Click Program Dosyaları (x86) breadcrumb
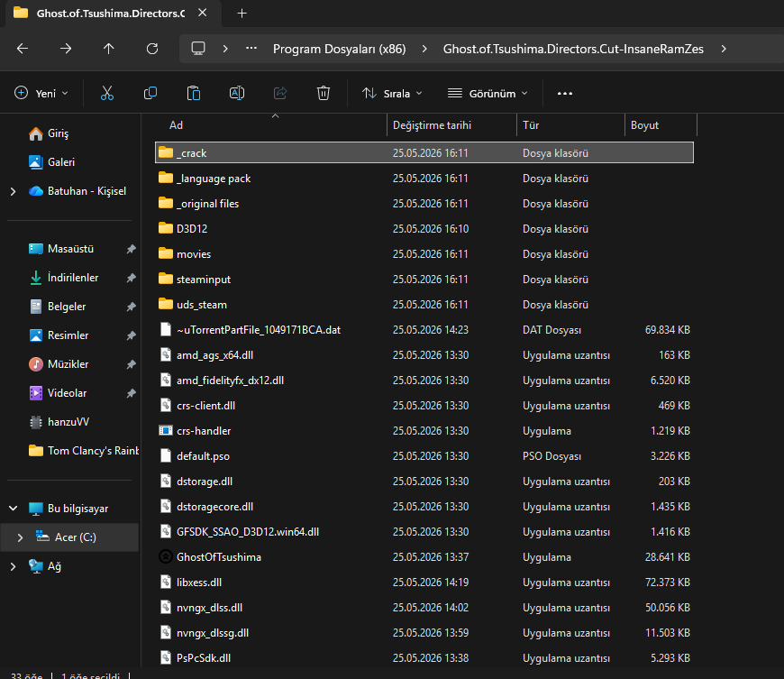The image size is (784, 679). coord(340,49)
